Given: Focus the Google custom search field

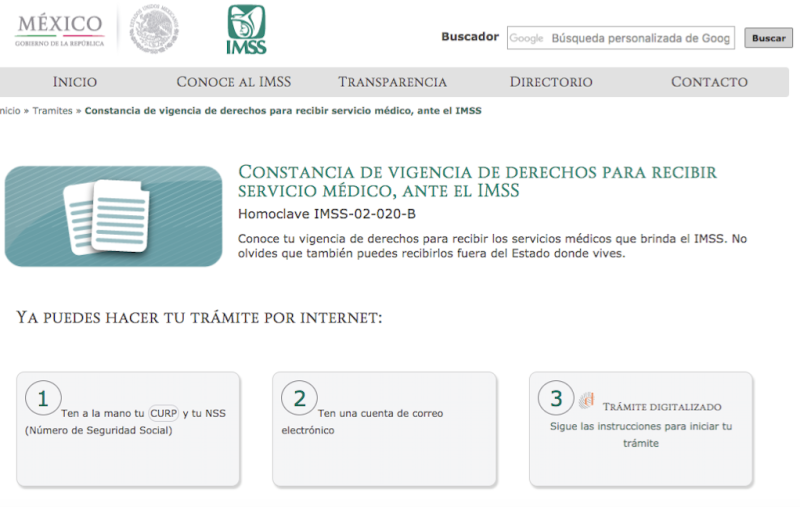Looking at the screenshot, I should [620, 38].
